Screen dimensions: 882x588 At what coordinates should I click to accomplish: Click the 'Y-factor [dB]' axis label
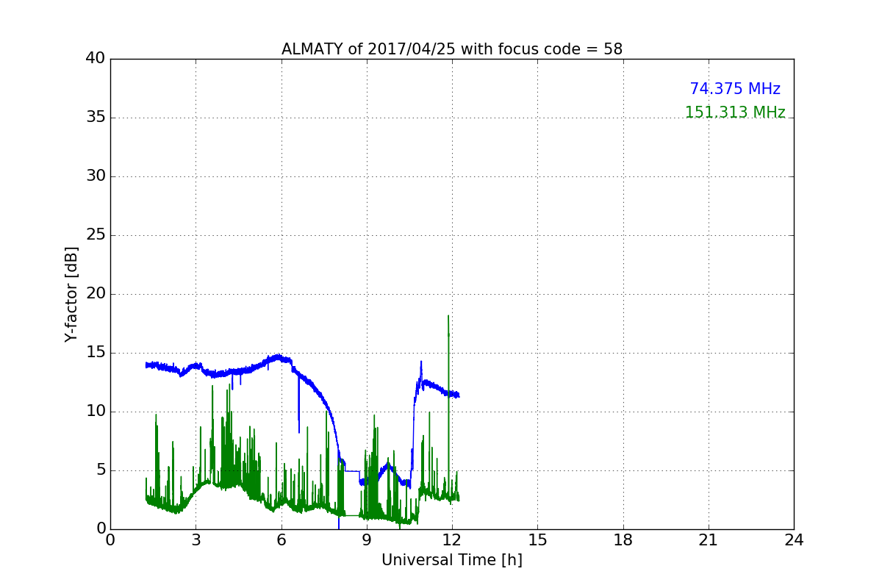point(71,294)
